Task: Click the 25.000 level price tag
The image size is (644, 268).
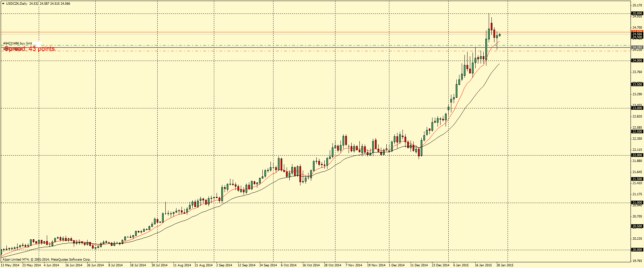Action: [x=637, y=13]
